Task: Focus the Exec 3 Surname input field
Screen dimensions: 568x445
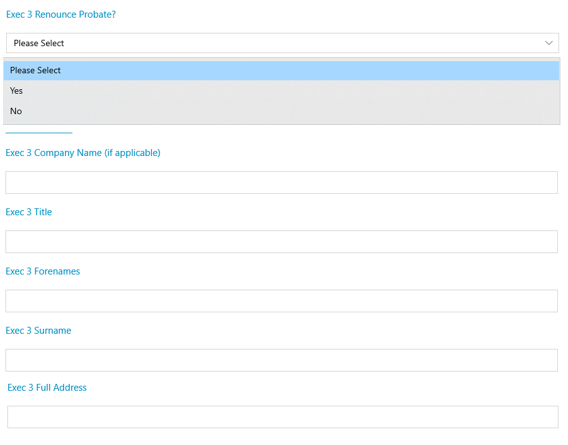Action: pos(281,360)
